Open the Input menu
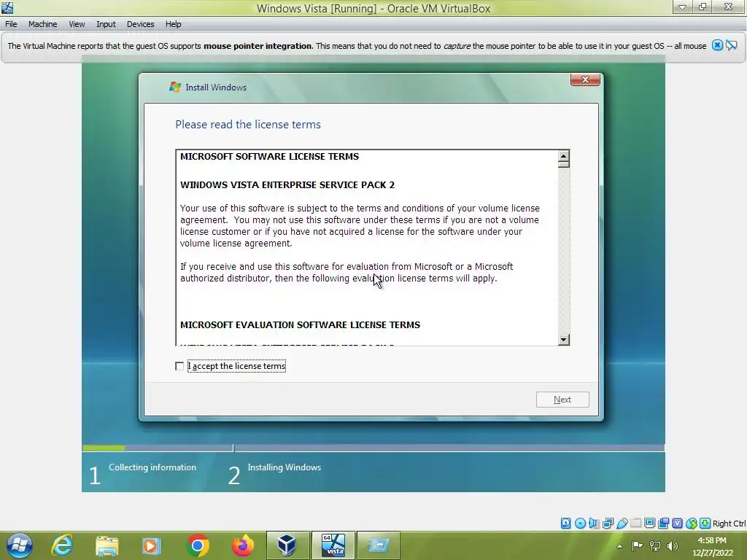The image size is (747, 560). pos(106,24)
